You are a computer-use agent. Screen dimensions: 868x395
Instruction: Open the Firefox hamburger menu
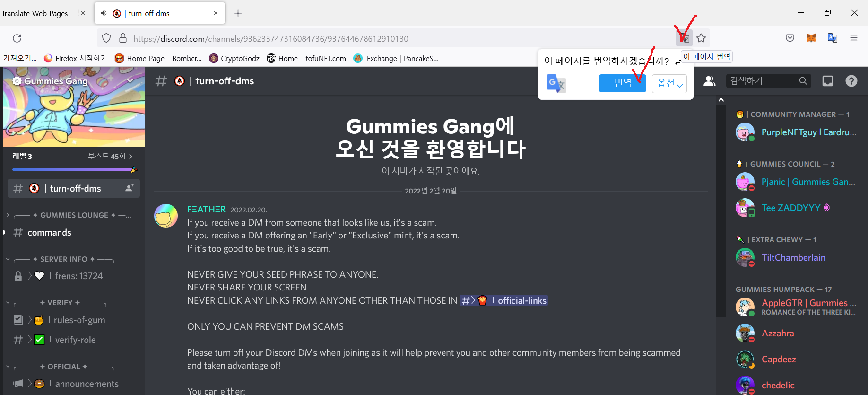coord(854,38)
